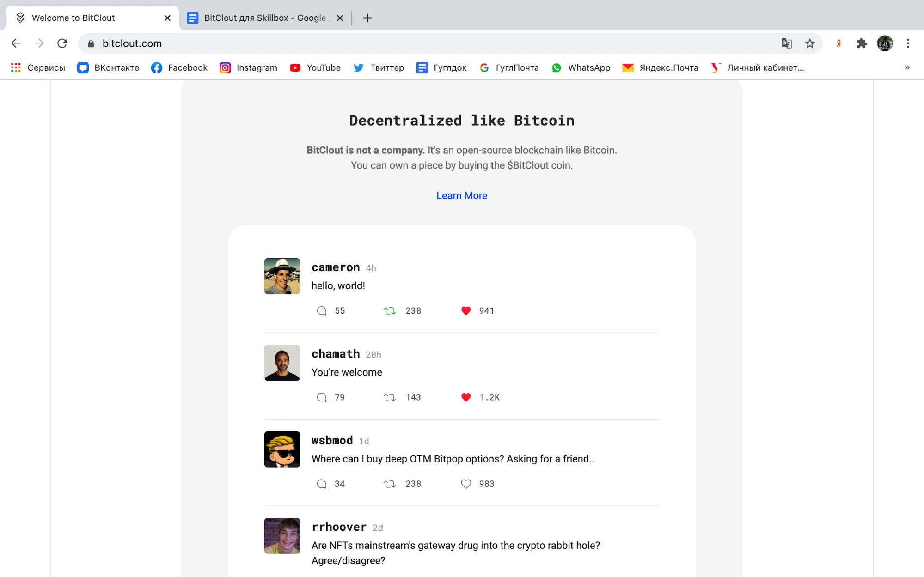The height and width of the screenshot is (577, 924).
Task: Reclout cameron's post using green arrows icon
Action: pos(390,311)
